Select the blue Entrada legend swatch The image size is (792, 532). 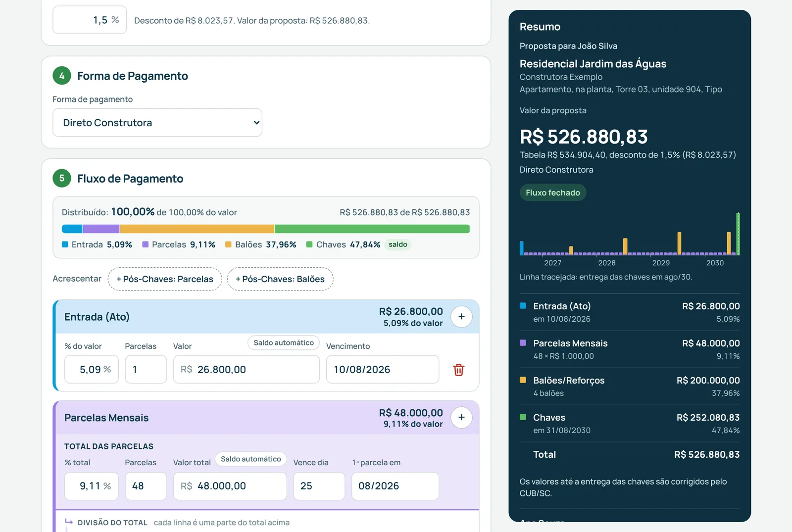[x=65, y=244]
